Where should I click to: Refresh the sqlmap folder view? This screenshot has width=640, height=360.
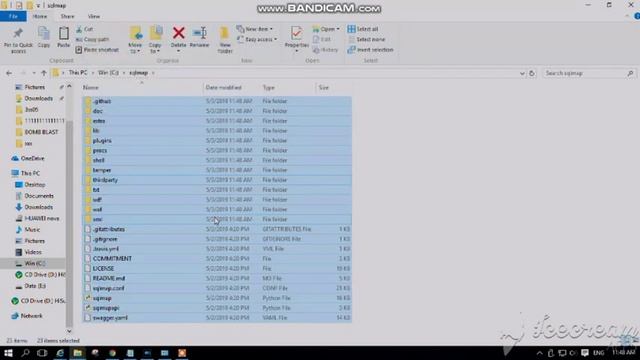(x=531, y=73)
